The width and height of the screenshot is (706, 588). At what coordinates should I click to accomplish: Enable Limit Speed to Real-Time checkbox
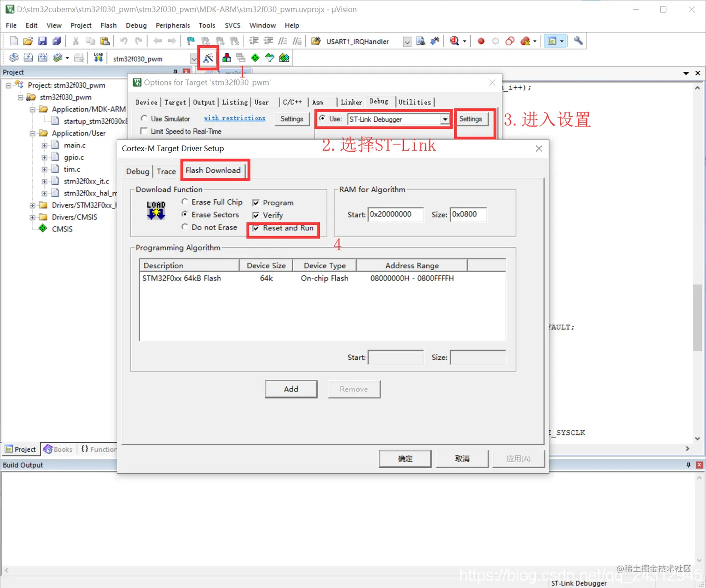click(x=144, y=131)
